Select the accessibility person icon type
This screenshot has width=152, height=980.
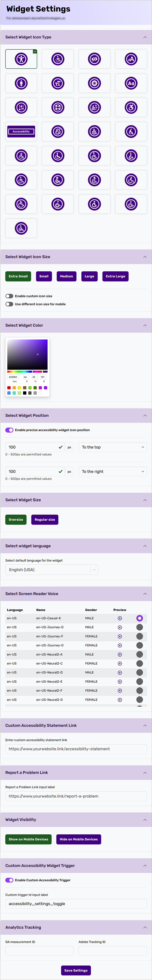pos(21,59)
